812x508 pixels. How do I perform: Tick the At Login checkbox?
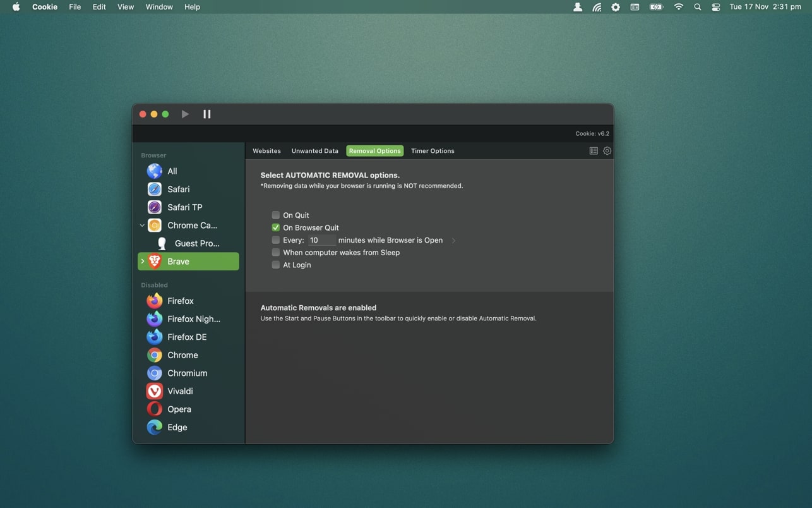point(276,265)
